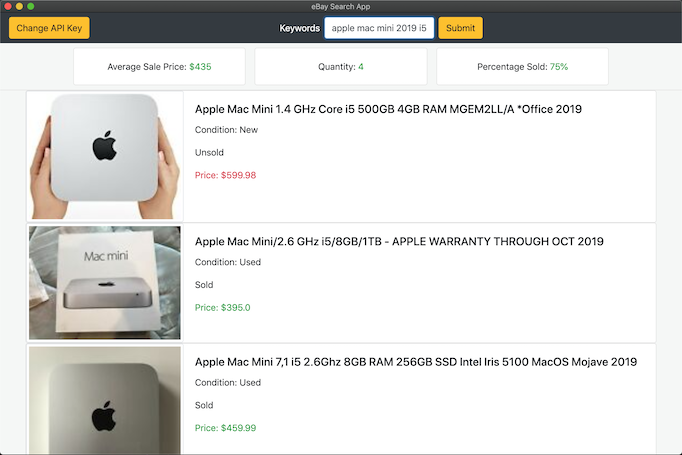The height and width of the screenshot is (455, 682).
Task: Open the Mac Mini 1.4 GHz MGEM2LL/A title
Action: click(388, 109)
